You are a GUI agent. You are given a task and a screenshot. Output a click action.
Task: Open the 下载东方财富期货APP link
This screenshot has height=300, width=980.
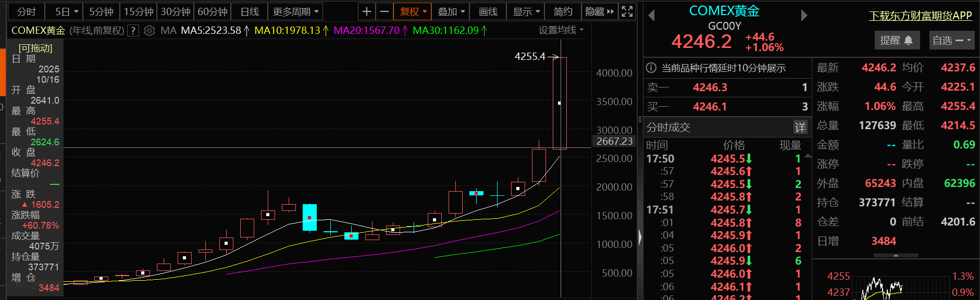tap(921, 16)
